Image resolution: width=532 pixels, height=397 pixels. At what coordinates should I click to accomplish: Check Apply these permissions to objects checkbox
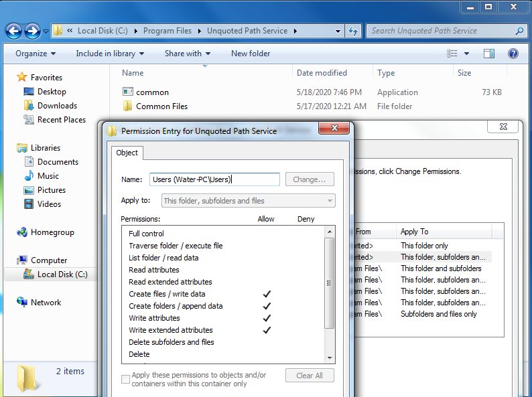(x=125, y=379)
